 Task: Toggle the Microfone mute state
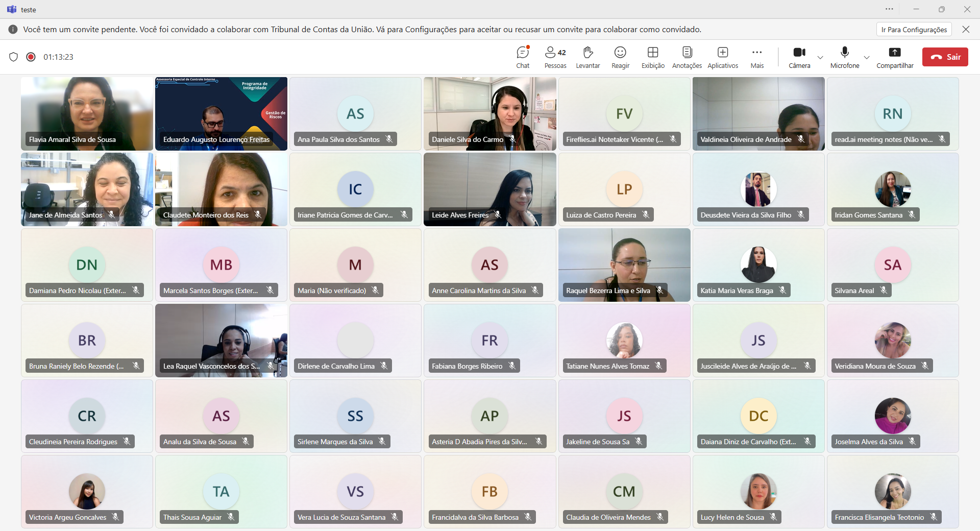845,57
